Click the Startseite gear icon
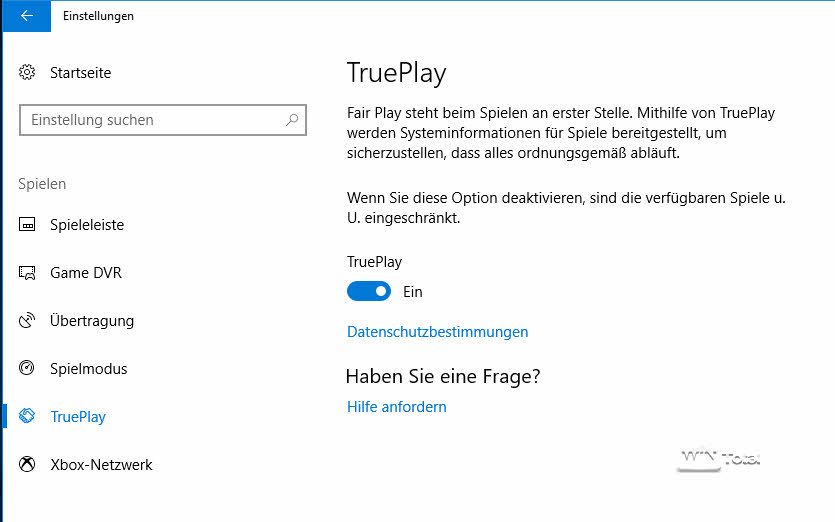The image size is (835, 522). click(x=28, y=73)
